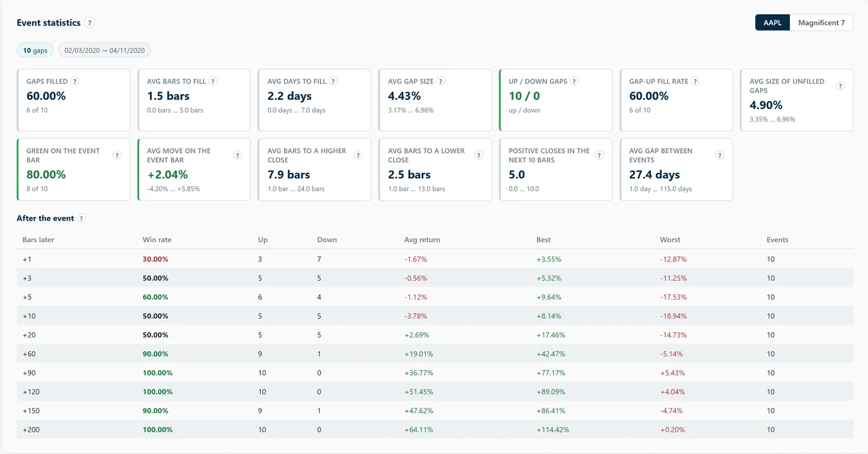Click the Avg Gap Size help icon

pyautogui.click(x=441, y=81)
